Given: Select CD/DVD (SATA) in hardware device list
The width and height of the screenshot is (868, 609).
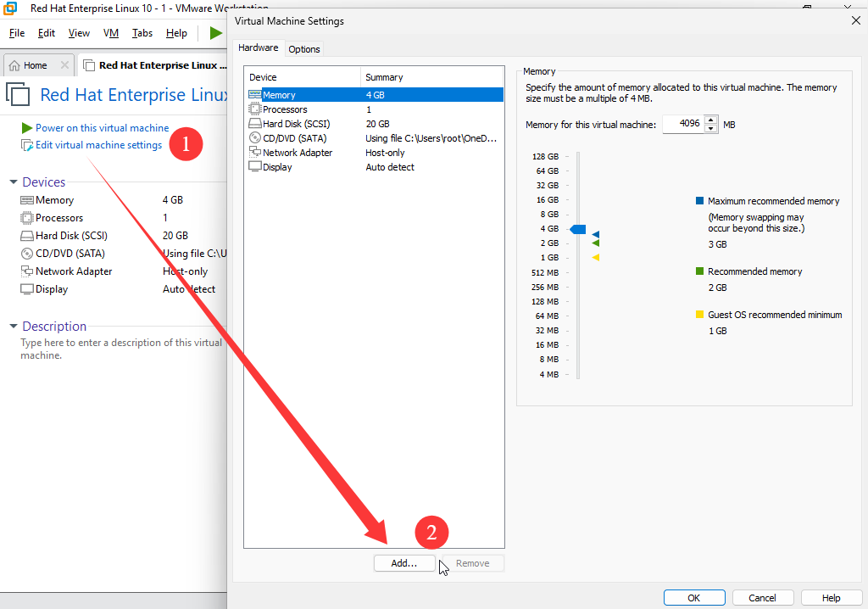Looking at the screenshot, I should 294,138.
